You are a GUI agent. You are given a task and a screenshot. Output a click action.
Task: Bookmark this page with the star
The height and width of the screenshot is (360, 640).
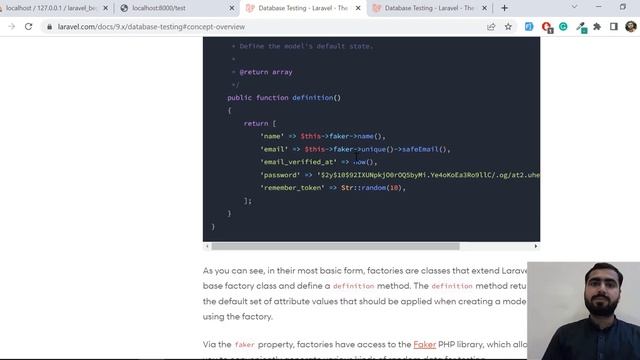tap(508, 27)
